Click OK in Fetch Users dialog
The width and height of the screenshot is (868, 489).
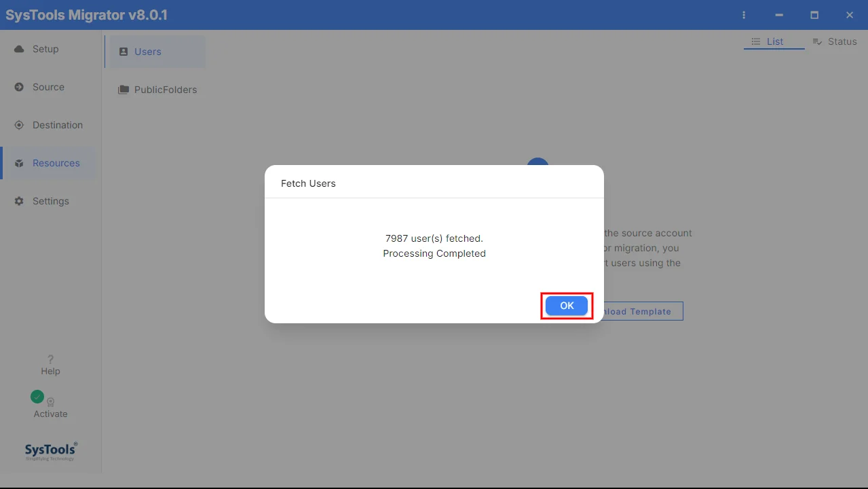click(567, 306)
